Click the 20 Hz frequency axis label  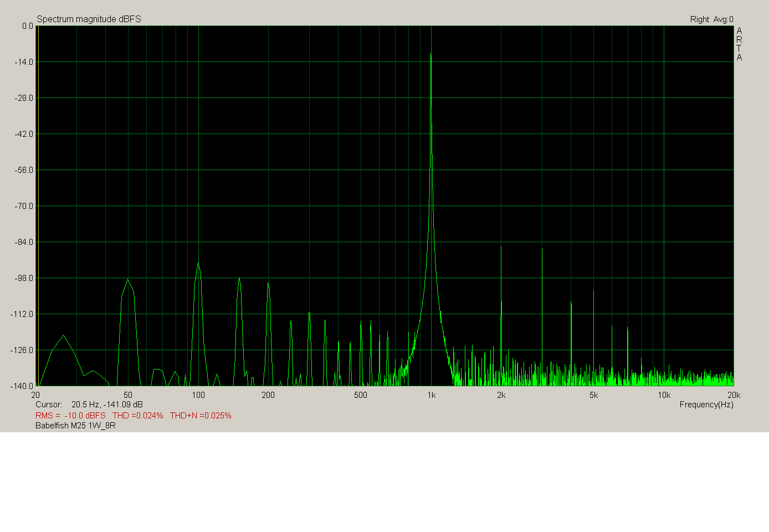coord(35,395)
